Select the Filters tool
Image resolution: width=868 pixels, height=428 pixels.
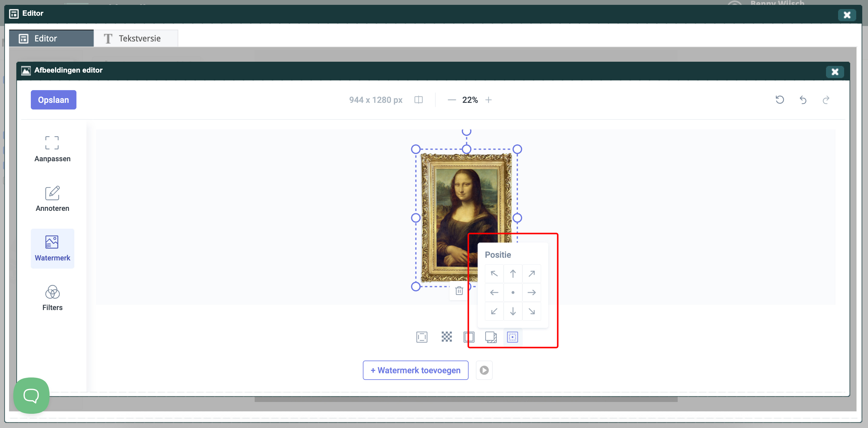pos(52,298)
